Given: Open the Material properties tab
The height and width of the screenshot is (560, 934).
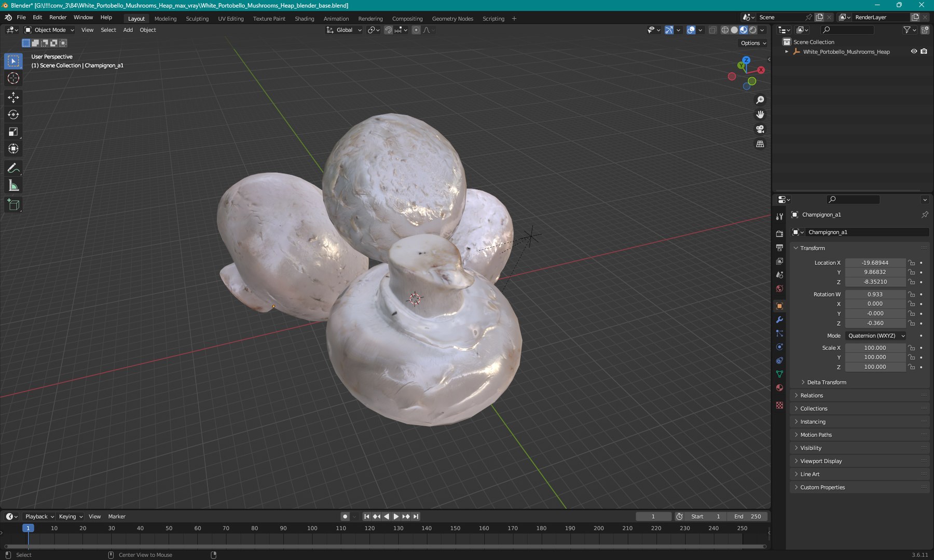Looking at the screenshot, I should click(x=779, y=387).
